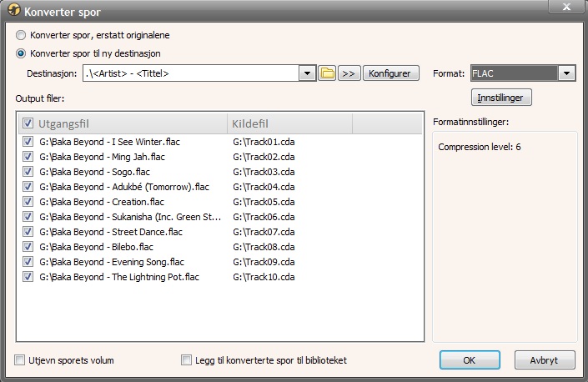Close the Konverter spor dialog

point(566,7)
